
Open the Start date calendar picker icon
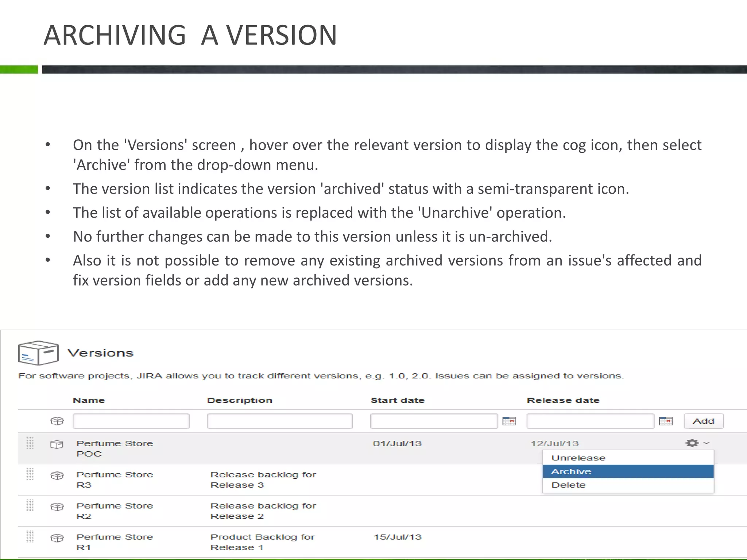[x=509, y=421]
